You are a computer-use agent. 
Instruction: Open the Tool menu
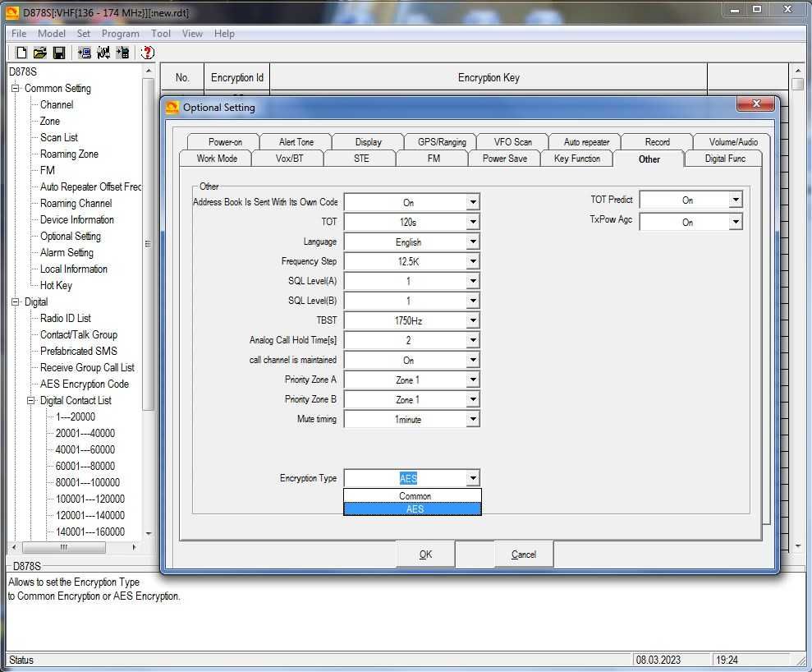pyautogui.click(x=161, y=33)
